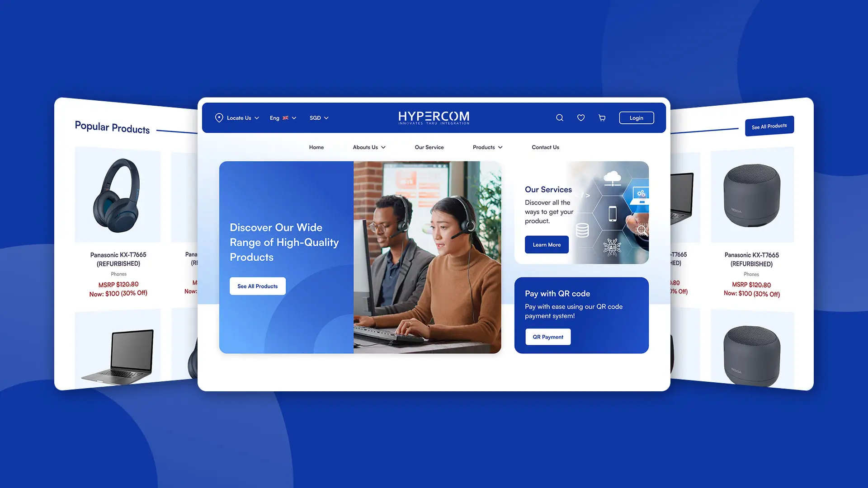Click the Our Service navigation menu item
This screenshot has width=868, height=488.
(429, 146)
